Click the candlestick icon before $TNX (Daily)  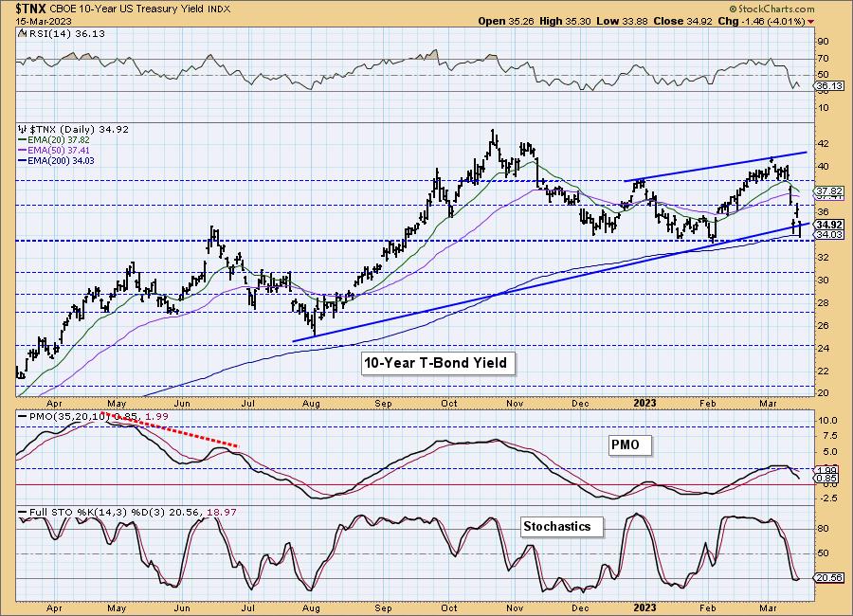pos(23,130)
